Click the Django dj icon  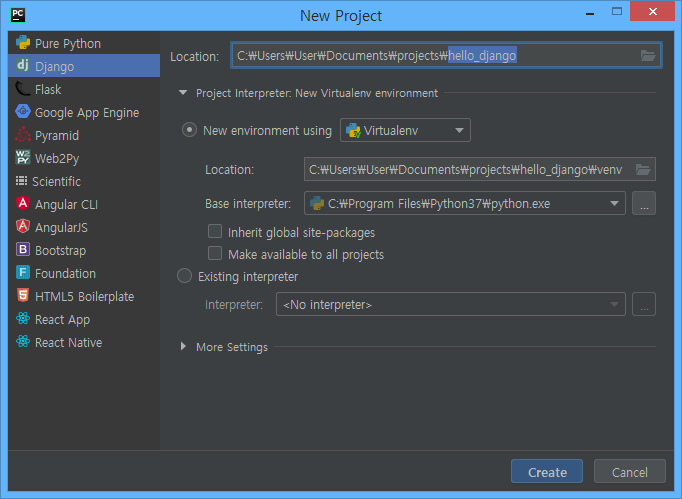click(23, 65)
